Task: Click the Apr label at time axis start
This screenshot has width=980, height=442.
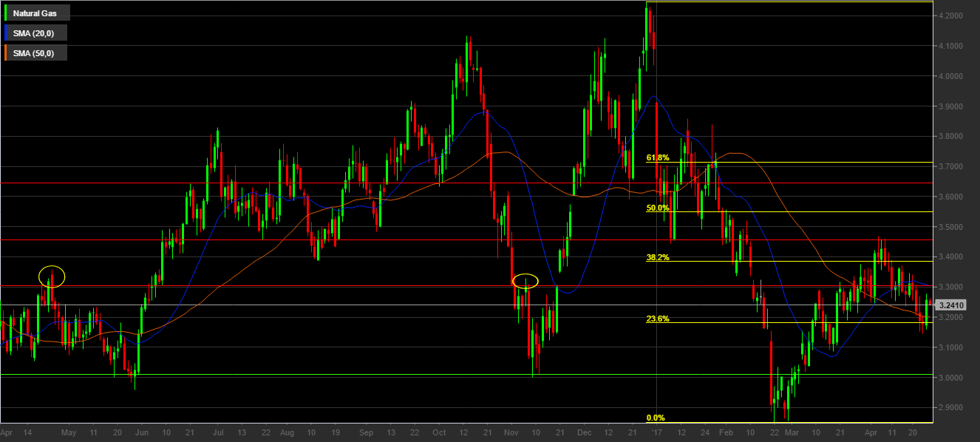Action: coord(7,432)
